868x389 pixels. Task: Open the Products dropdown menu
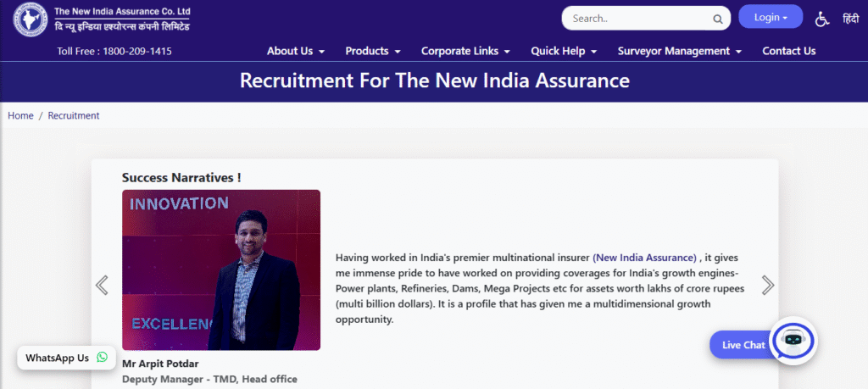pos(373,51)
